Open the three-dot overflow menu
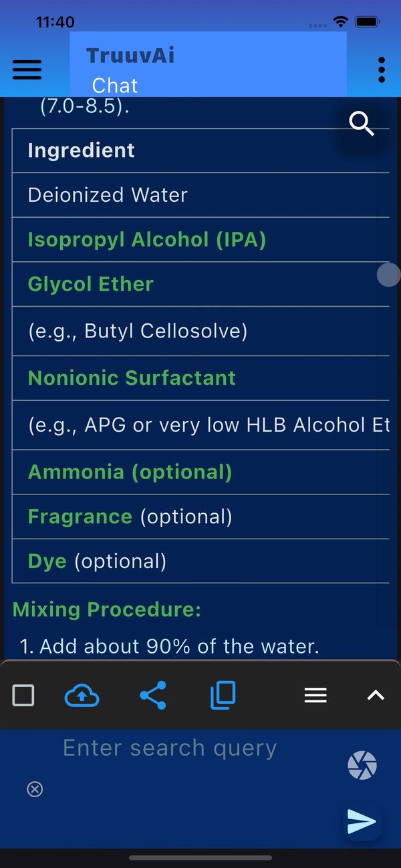The width and height of the screenshot is (401, 868). [381, 69]
